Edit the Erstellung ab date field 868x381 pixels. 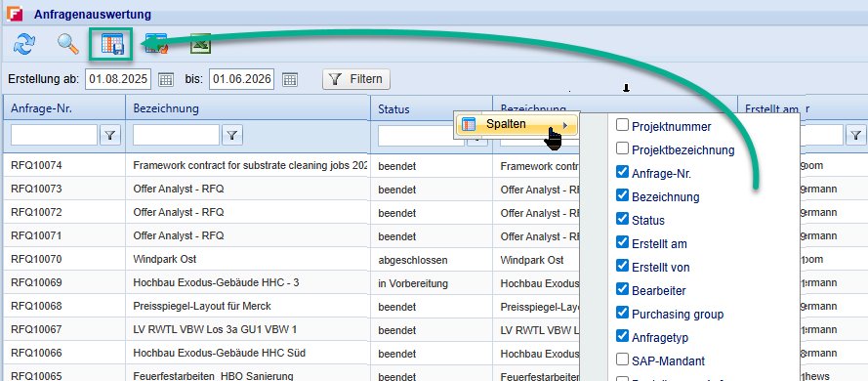(118, 79)
